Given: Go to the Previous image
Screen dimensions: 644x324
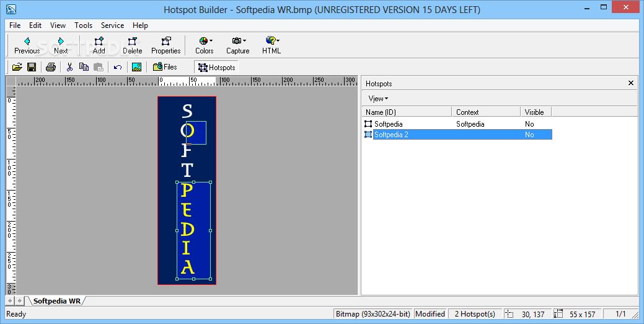Looking at the screenshot, I should [27, 45].
